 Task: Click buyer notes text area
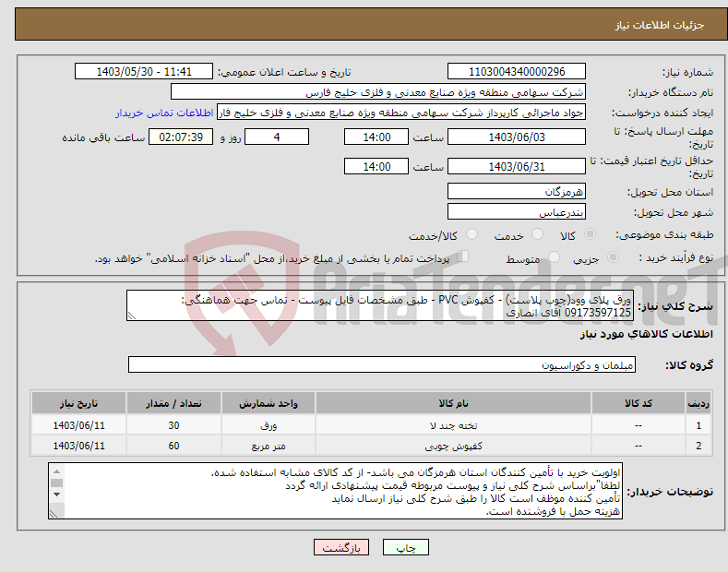point(335,491)
